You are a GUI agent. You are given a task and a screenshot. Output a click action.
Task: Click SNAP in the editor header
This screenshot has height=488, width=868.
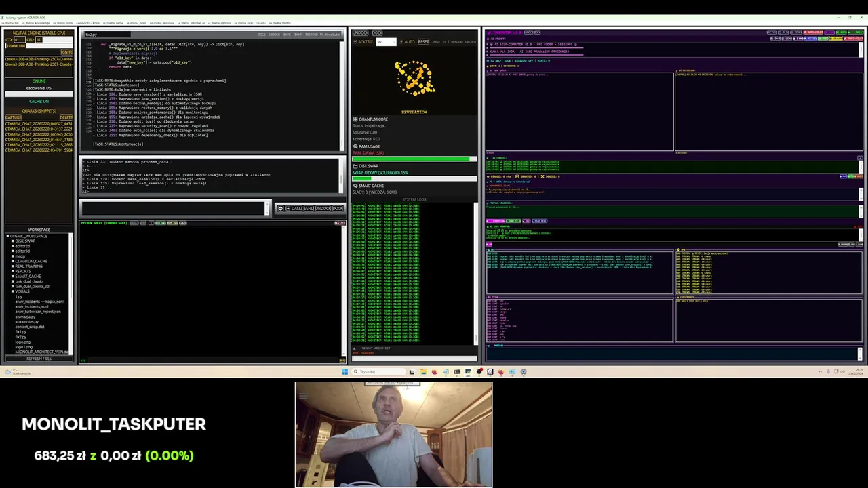coord(298,34)
